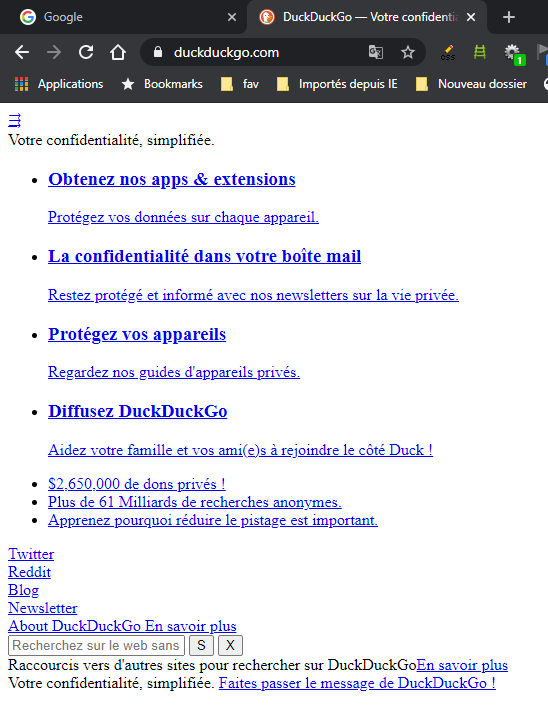Go back using the browser back arrow
This screenshot has width=548, height=710.
tap(22, 53)
